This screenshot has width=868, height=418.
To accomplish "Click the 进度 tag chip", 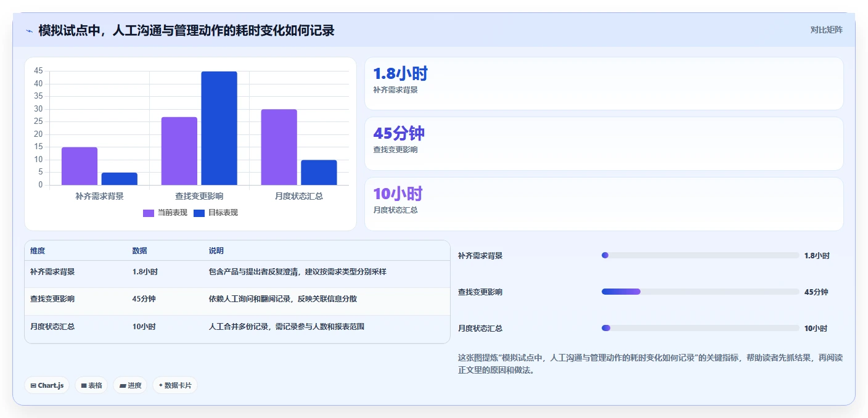I will point(130,385).
